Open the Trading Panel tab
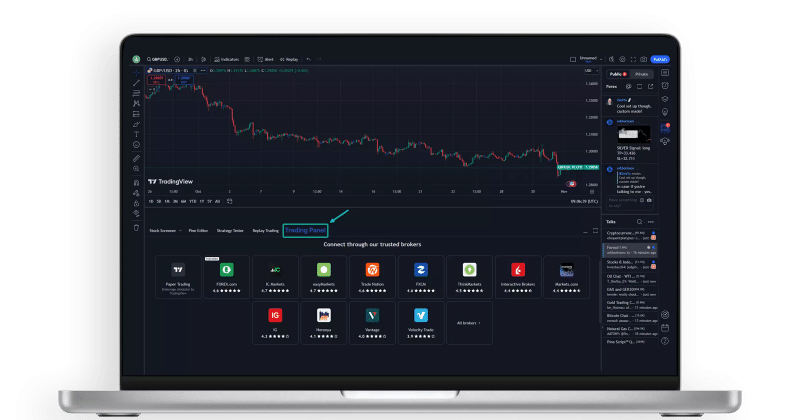Screen dimensions: 800x420 (305, 231)
